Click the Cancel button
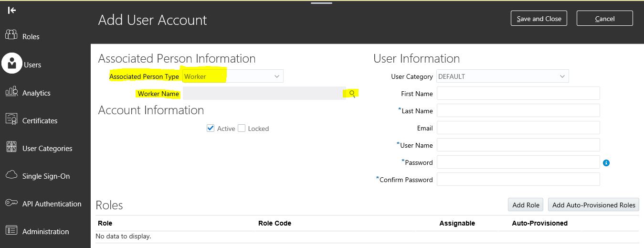This screenshot has width=644, height=248. click(x=605, y=19)
